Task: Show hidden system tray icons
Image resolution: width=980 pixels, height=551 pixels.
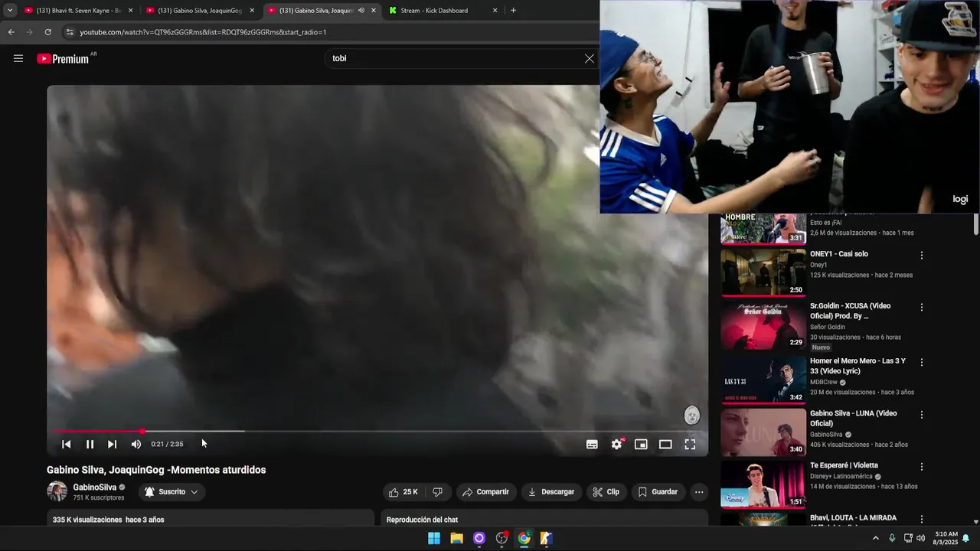Action: point(875,538)
